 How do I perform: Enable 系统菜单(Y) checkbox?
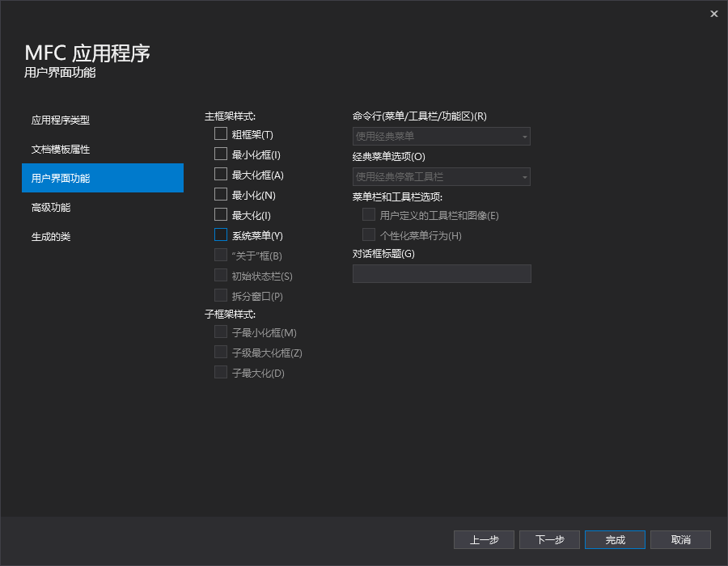(221, 234)
